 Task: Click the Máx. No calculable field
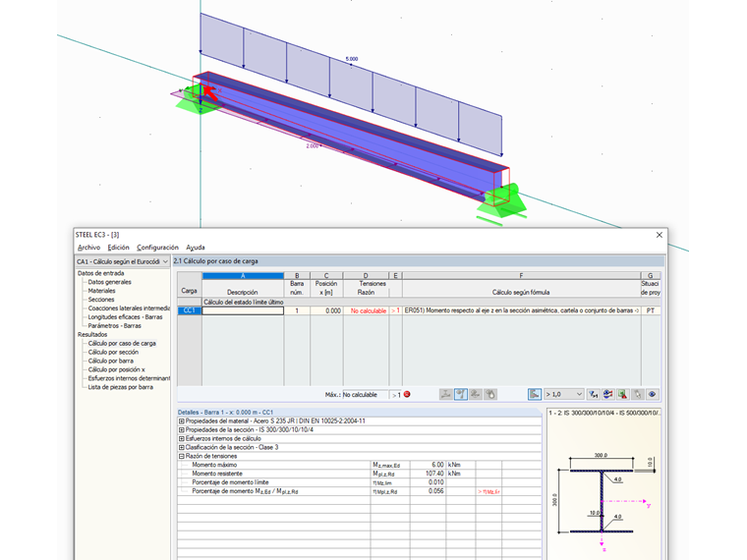point(366,394)
